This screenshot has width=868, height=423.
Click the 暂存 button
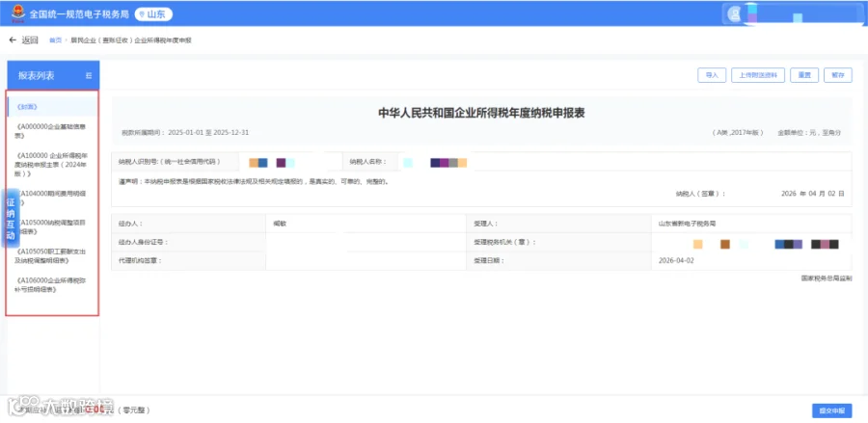838,76
